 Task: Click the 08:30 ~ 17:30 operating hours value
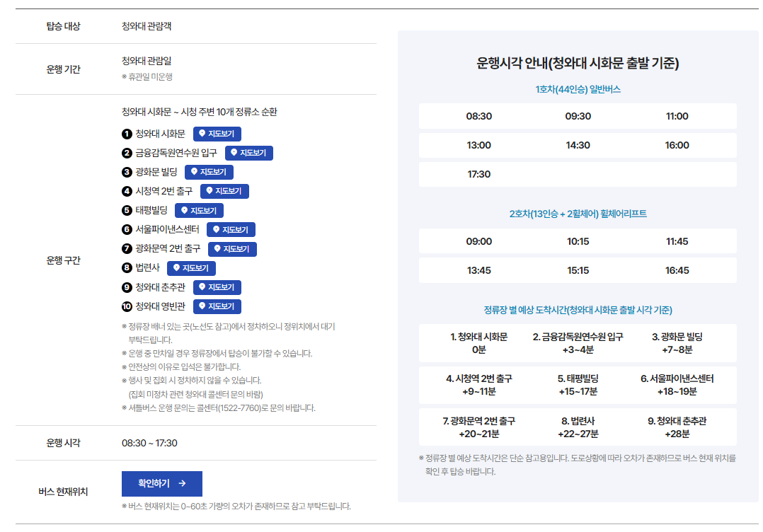pos(149,443)
